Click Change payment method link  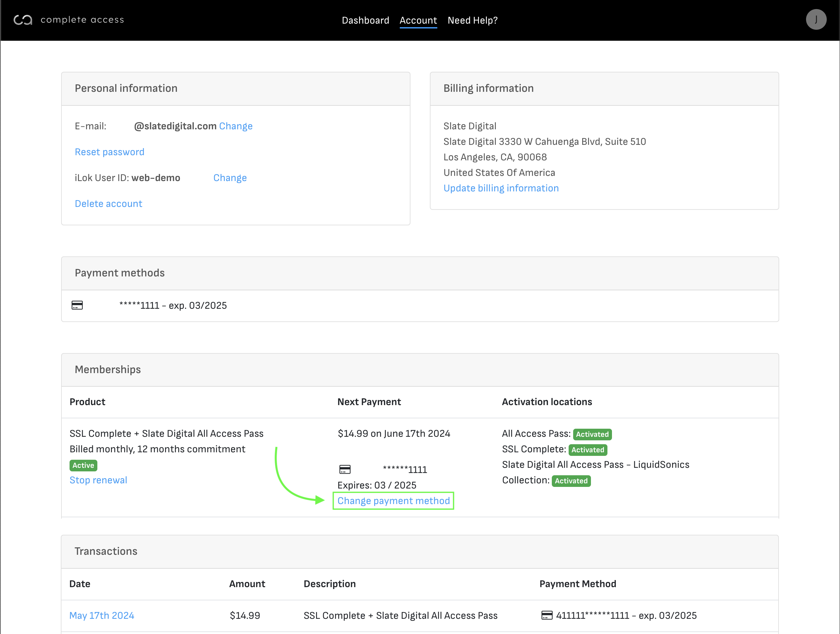click(x=393, y=501)
